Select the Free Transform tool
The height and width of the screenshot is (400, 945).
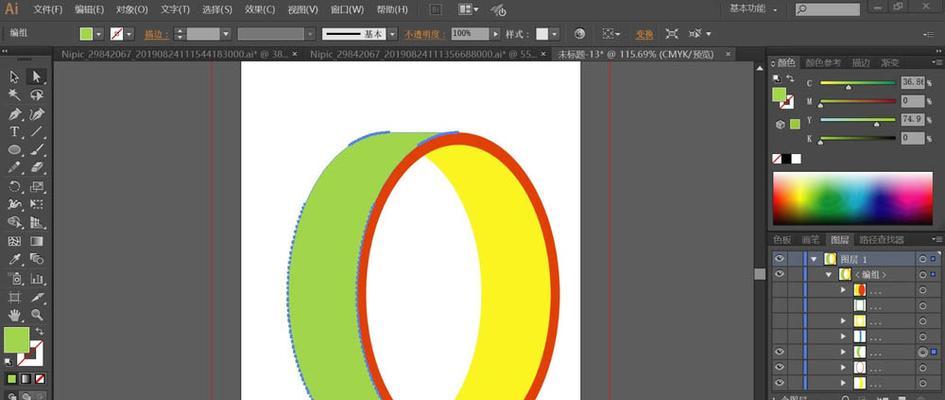(x=37, y=204)
